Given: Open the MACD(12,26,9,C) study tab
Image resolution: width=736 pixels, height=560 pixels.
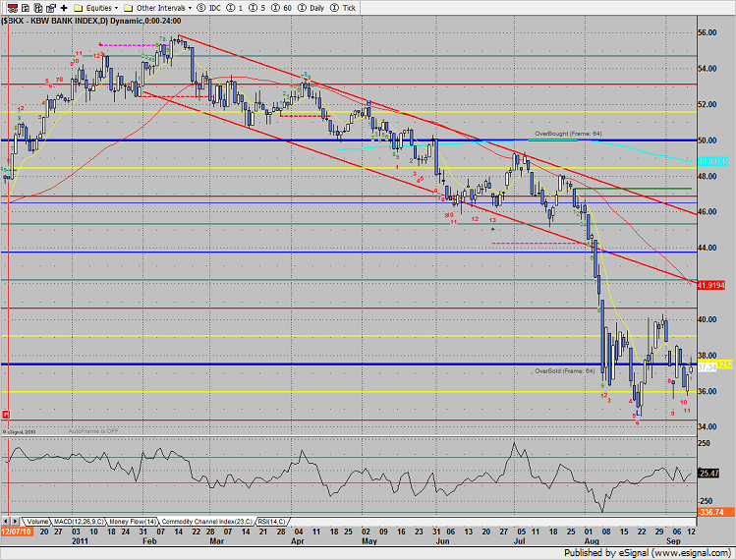Looking at the screenshot, I should (x=79, y=522).
